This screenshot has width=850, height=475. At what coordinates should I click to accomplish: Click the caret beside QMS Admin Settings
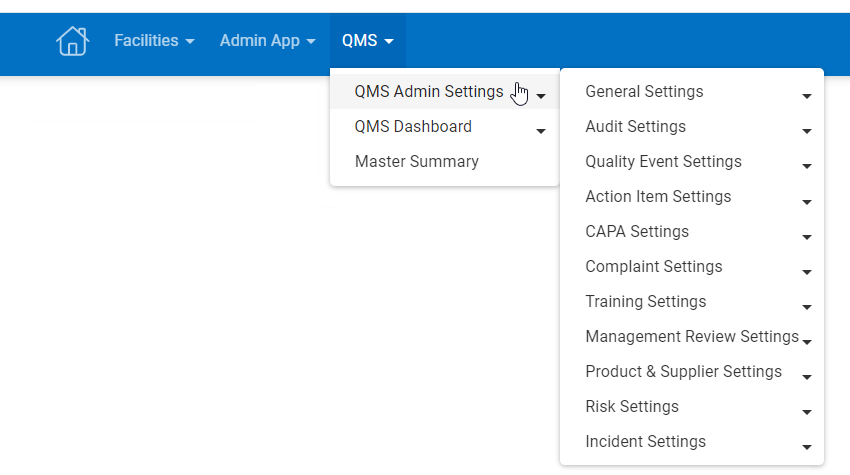click(541, 97)
